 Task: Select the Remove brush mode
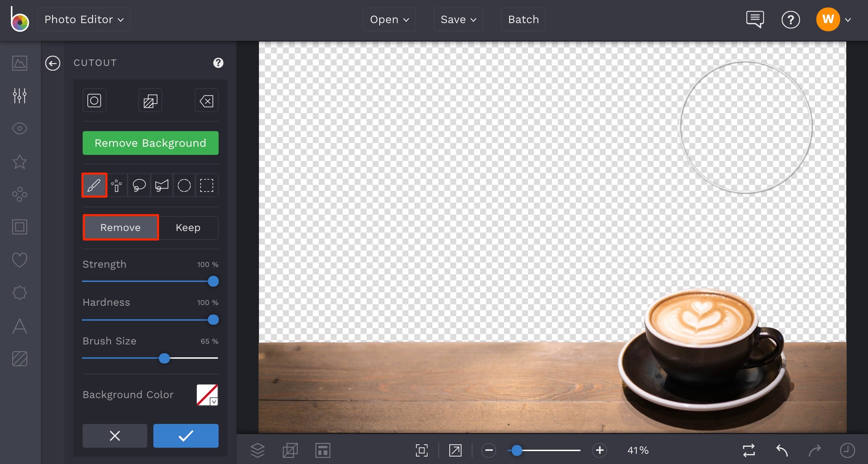(121, 227)
